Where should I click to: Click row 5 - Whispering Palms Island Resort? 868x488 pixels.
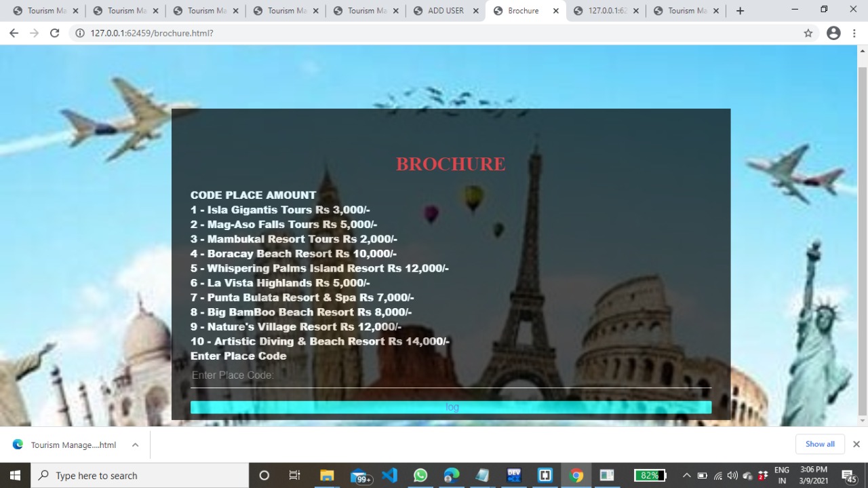pos(319,268)
